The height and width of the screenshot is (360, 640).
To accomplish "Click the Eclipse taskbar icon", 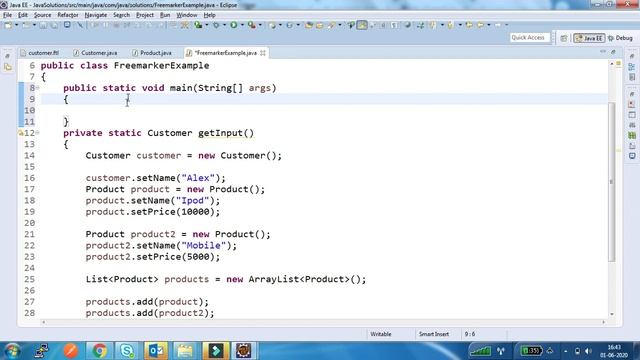I will [x=244, y=351].
